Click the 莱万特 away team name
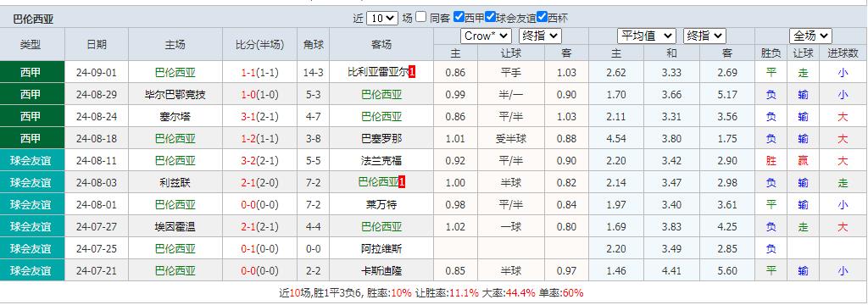868x305 pixels. click(x=381, y=205)
